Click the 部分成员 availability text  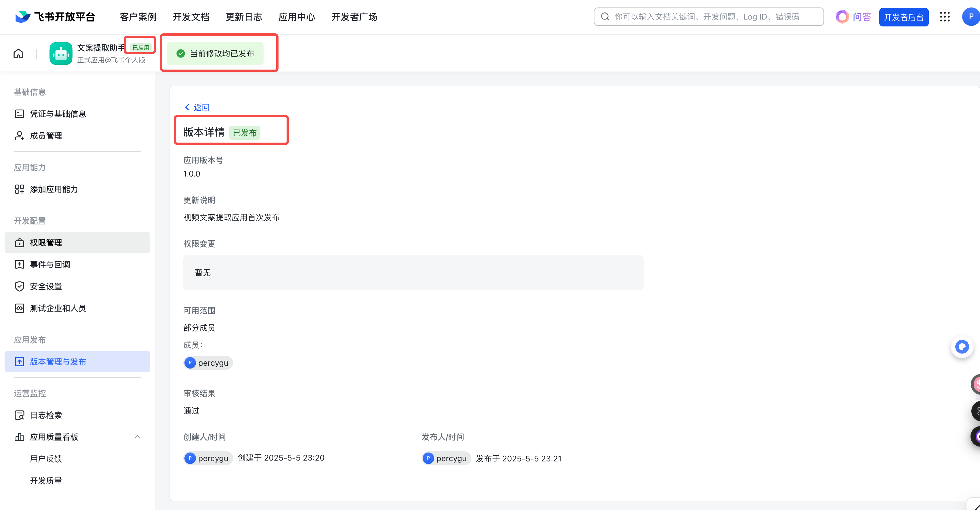click(x=199, y=327)
